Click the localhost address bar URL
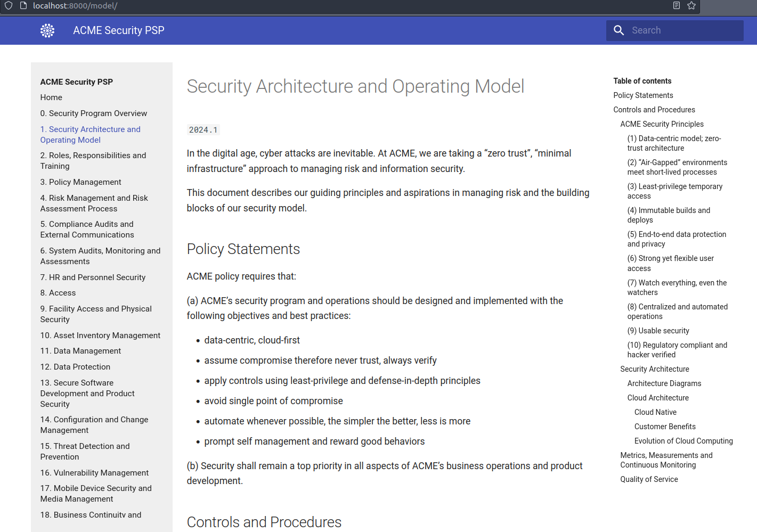The width and height of the screenshot is (757, 532). click(x=75, y=6)
